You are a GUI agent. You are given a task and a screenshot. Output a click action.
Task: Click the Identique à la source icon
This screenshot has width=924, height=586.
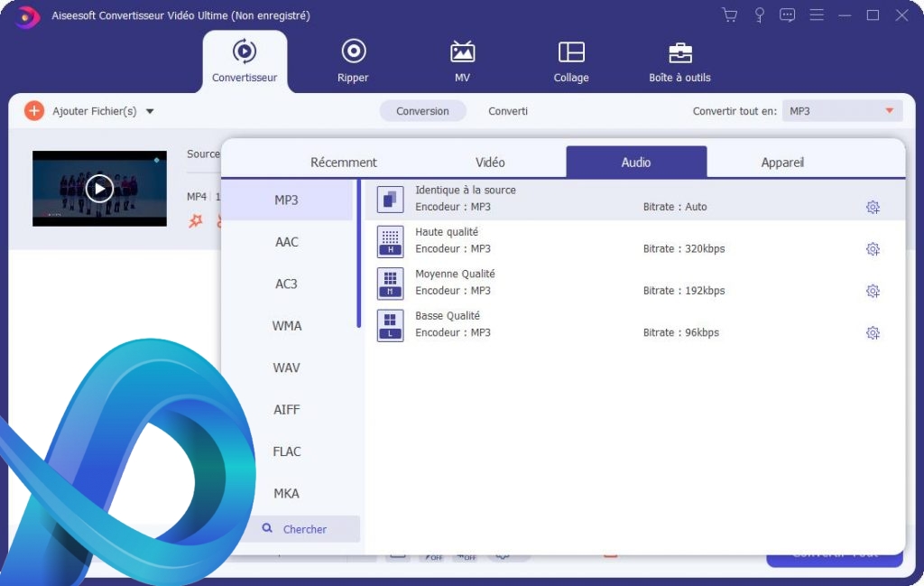point(390,200)
